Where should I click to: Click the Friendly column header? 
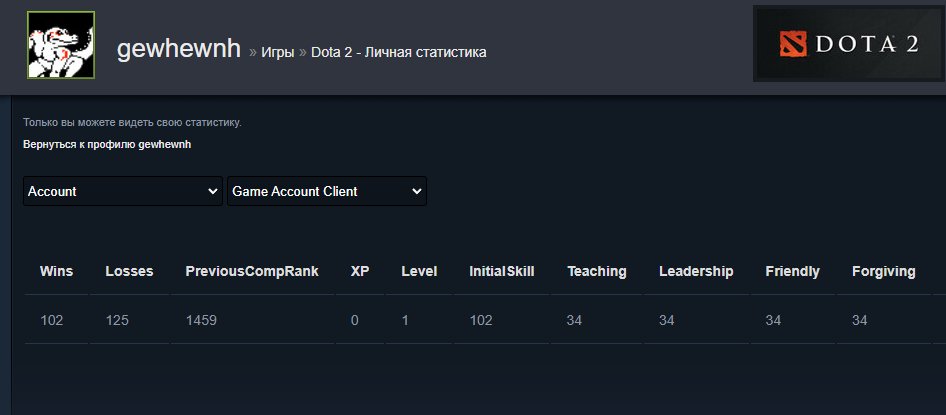(x=792, y=271)
